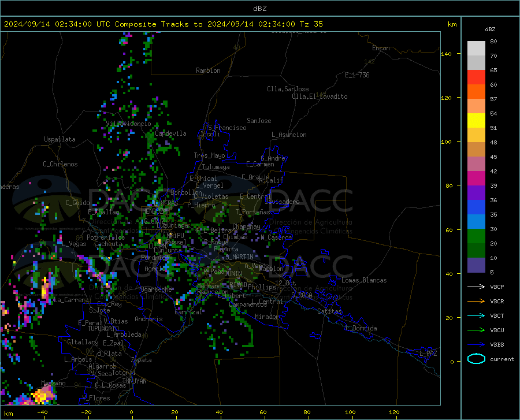Click the Uspallata map label

click(x=60, y=139)
